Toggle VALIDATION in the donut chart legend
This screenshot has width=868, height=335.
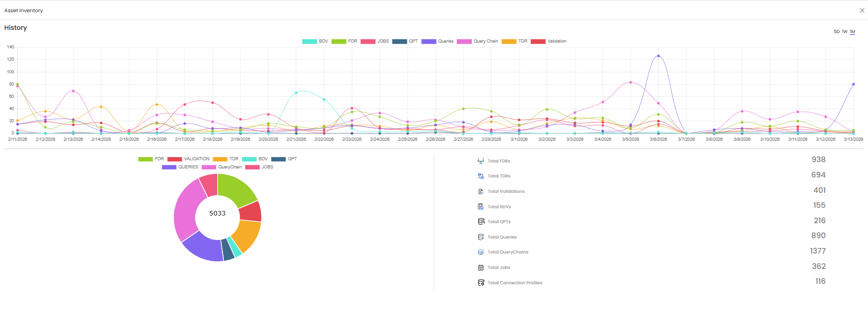point(188,159)
